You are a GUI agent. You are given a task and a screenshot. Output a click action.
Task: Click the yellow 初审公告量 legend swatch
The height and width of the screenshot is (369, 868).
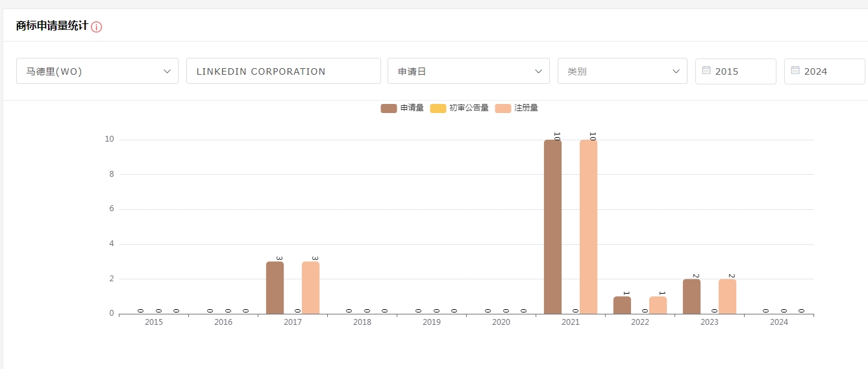coord(438,108)
